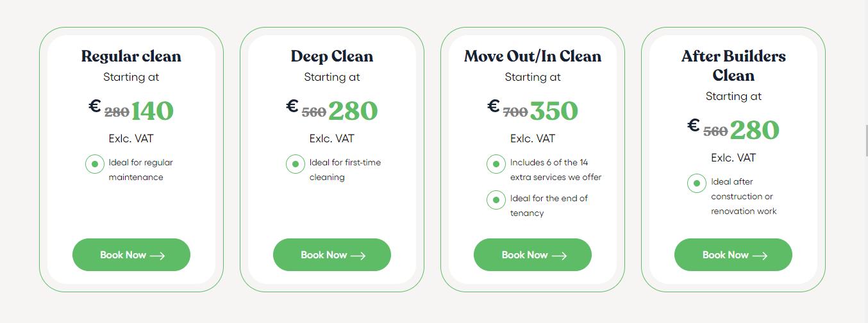This screenshot has width=868, height=323.
Task: Click the green 140 price
Action: click(x=153, y=111)
